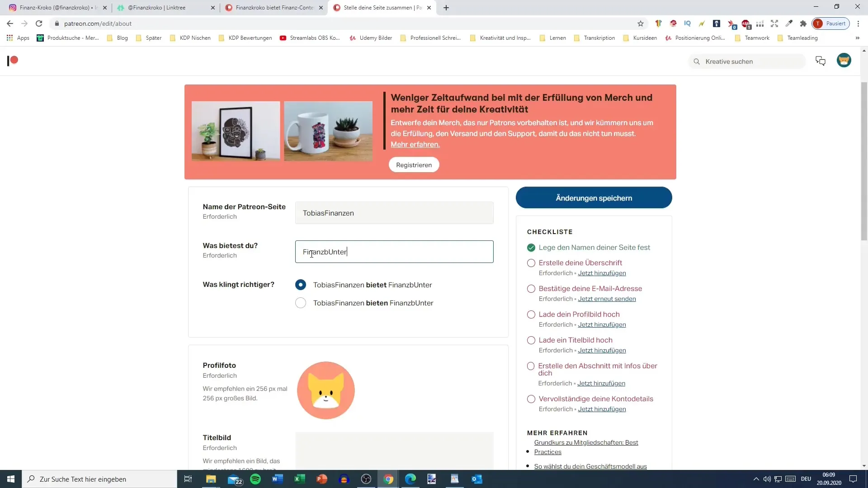Screen dimensions: 868x488
Task: Click the fox profile photo thumbnail
Action: tap(325, 390)
